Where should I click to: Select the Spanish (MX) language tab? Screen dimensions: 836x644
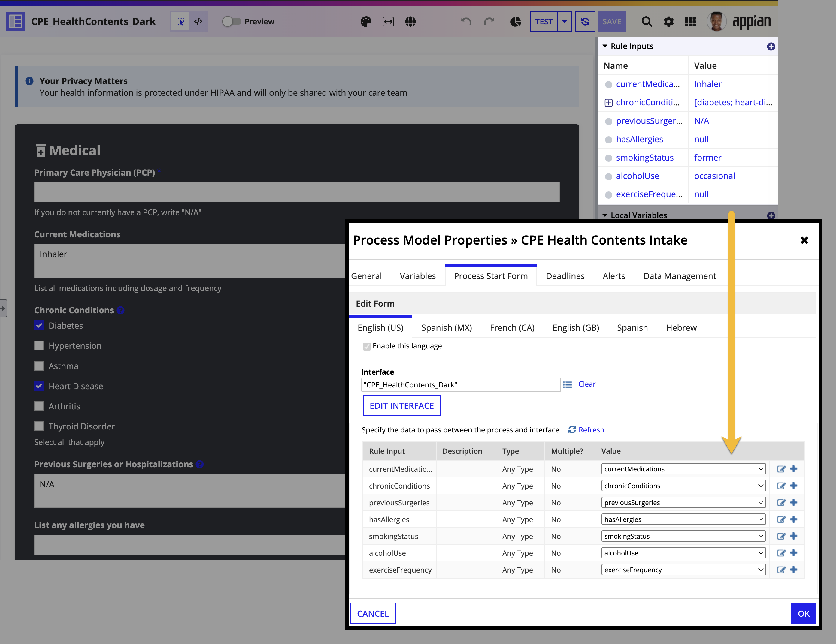446,328
